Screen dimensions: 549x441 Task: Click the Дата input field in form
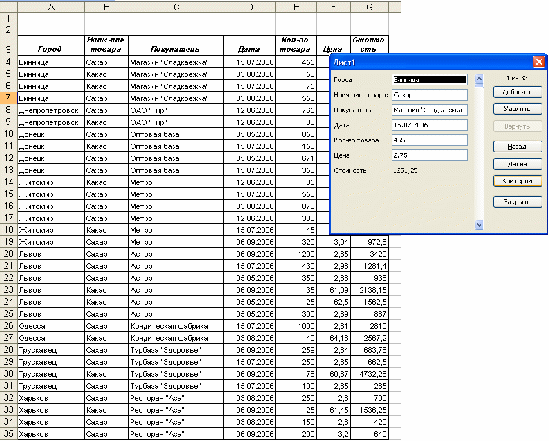[430, 125]
